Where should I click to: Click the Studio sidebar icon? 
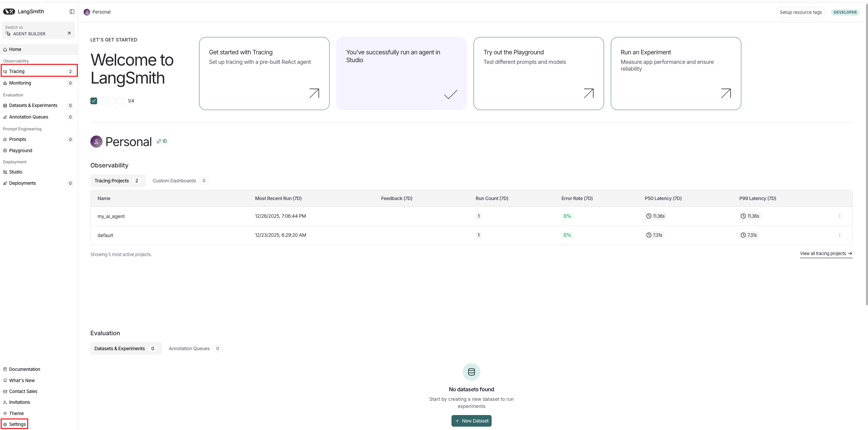[5, 172]
